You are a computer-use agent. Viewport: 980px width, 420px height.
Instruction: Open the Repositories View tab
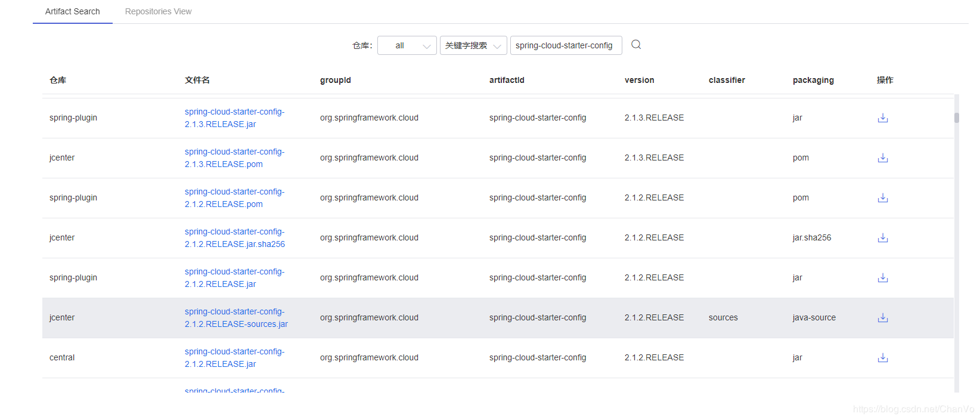click(x=158, y=11)
